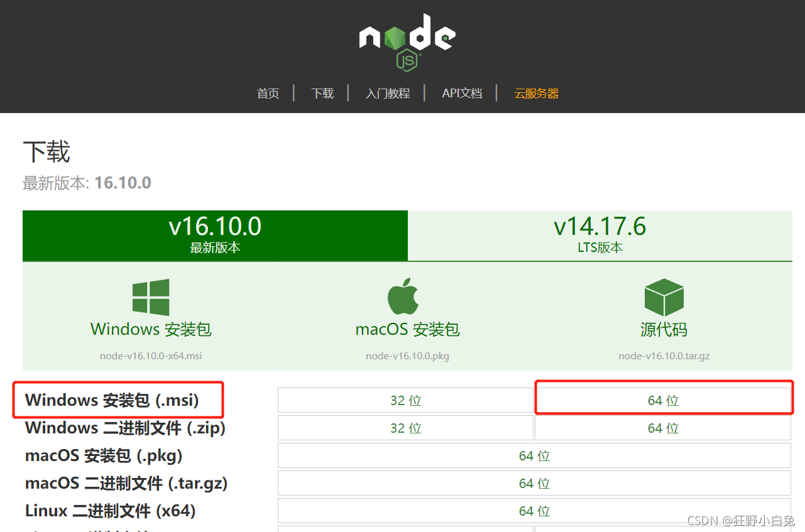Click the macOS 安装包 (.pkg) row label

point(104,455)
